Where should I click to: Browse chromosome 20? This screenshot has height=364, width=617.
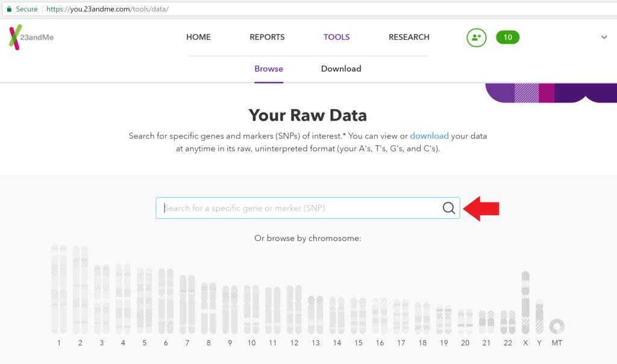click(465, 321)
